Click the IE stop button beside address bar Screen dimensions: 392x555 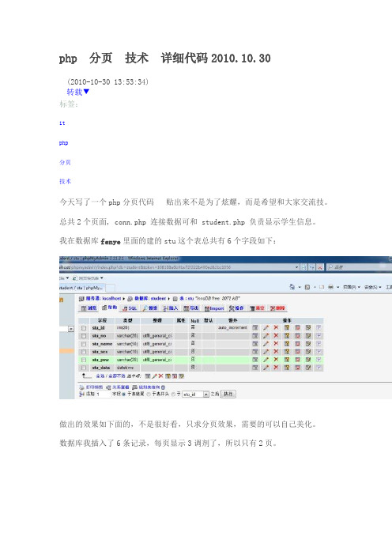[x=320, y=267]
